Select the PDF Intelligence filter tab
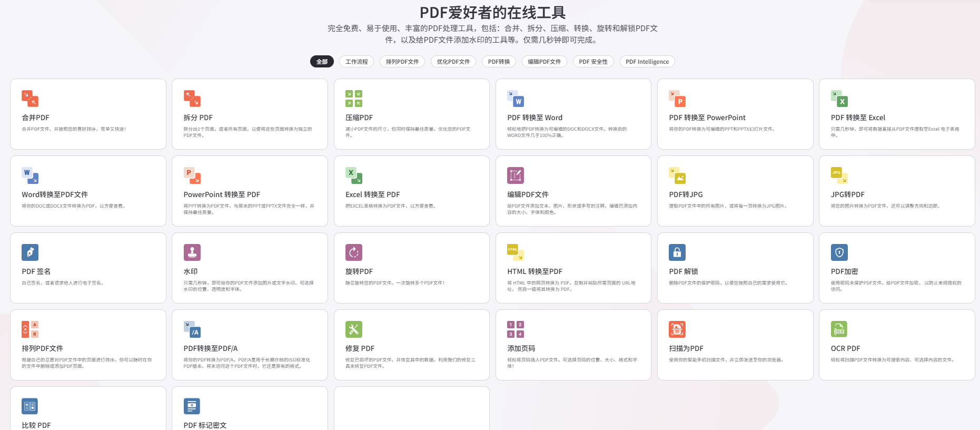 pyautogui.click(x=647, y=62)
